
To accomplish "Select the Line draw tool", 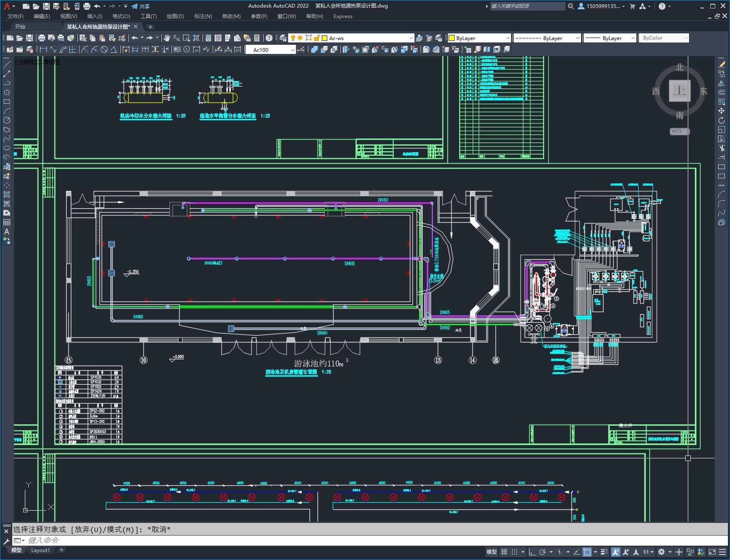I will tap(7, 65).
